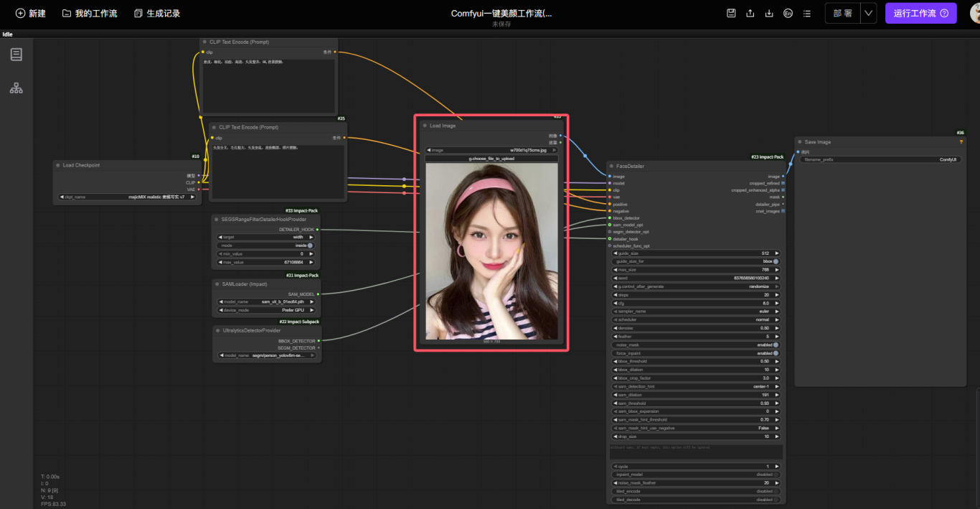
Task: Open the workflow tree sidebar icon
Action: 17,88
